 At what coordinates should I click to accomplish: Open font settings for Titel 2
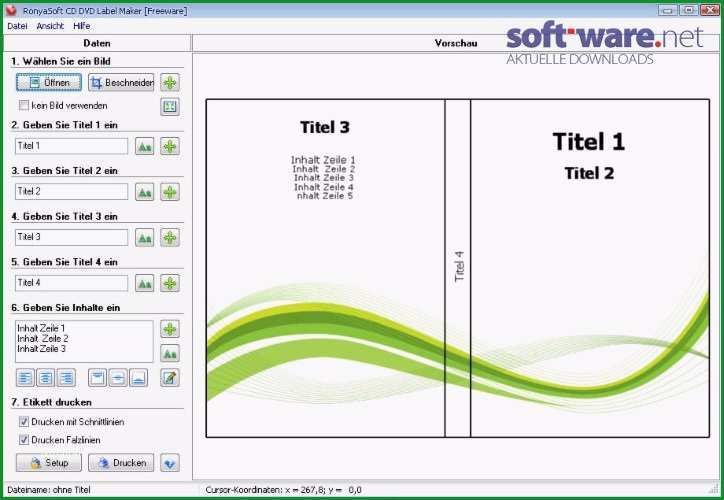point(145,192)
